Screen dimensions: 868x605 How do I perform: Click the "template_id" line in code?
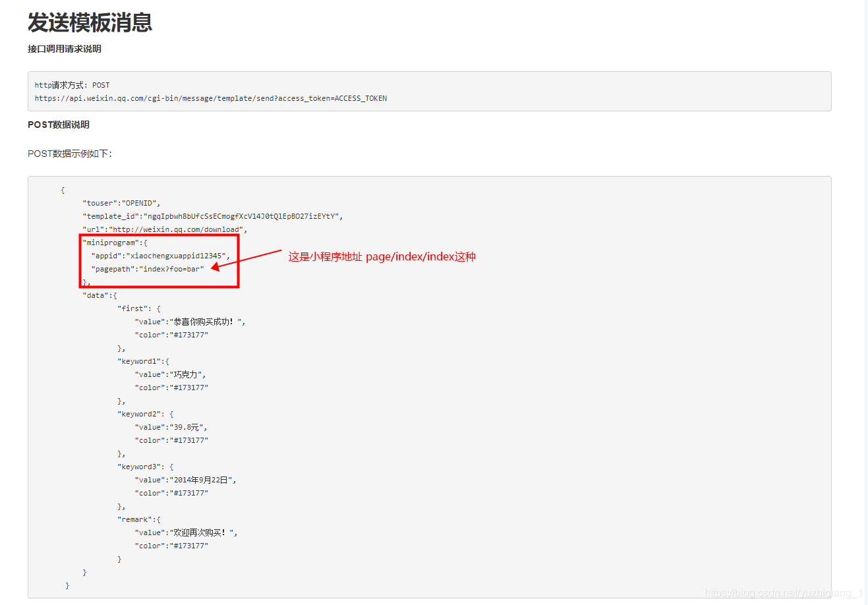(x=213, y=216)
